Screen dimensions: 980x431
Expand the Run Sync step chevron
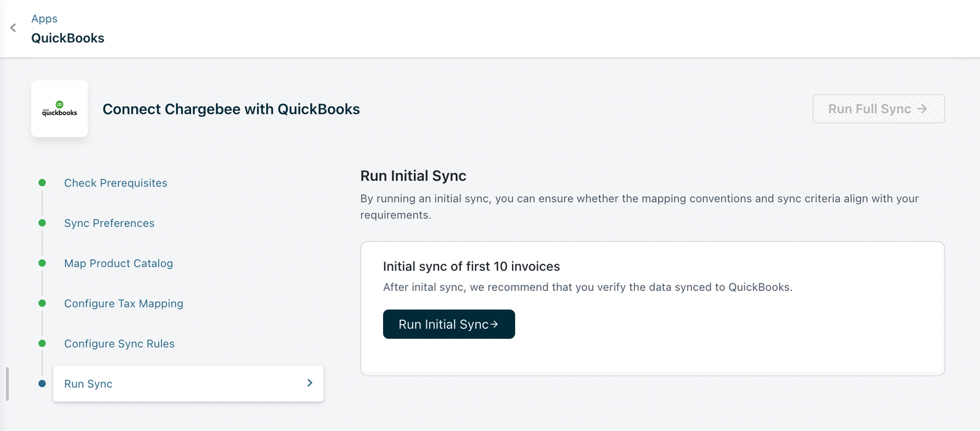click(310, 383)
